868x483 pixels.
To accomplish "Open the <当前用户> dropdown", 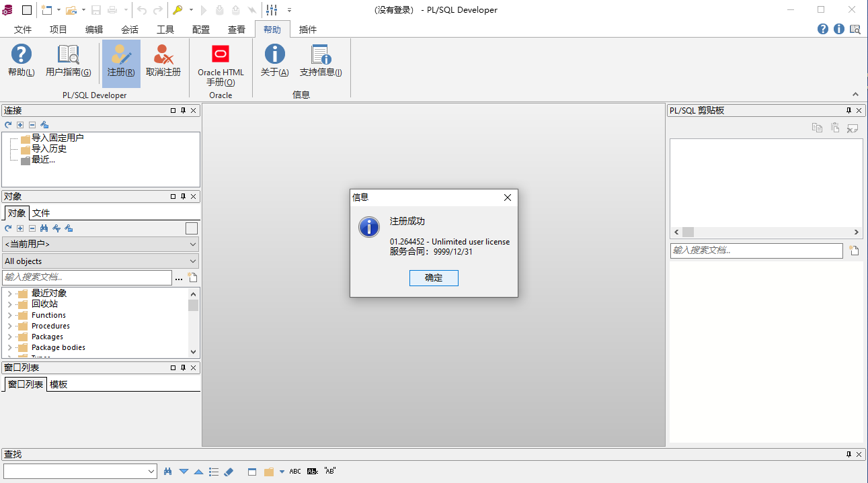I will [x=100, y=245].
